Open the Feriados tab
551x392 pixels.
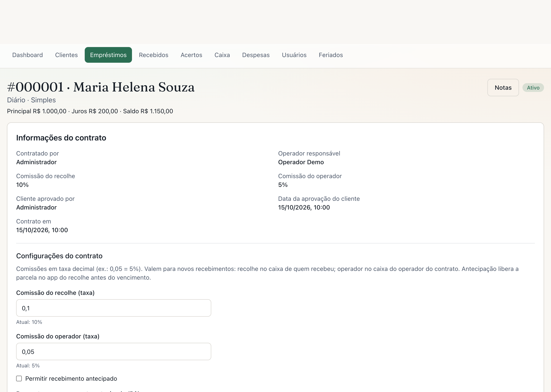click(331, 55)
